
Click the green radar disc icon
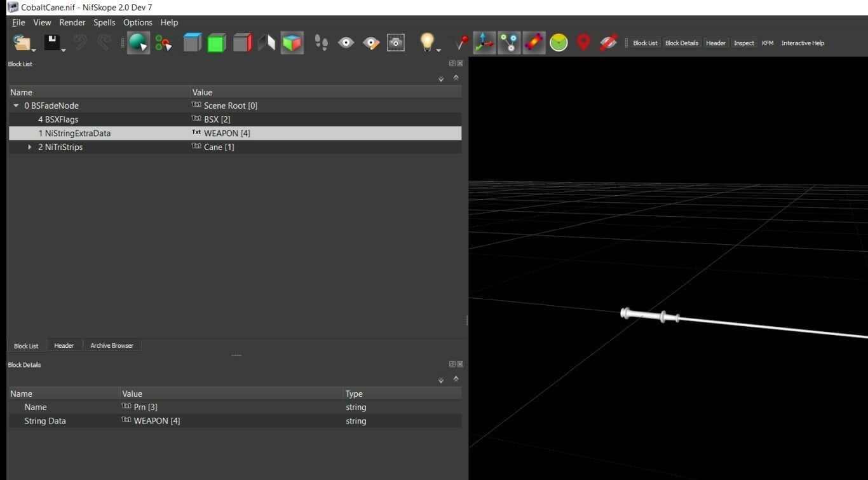(x=559, y=43)
